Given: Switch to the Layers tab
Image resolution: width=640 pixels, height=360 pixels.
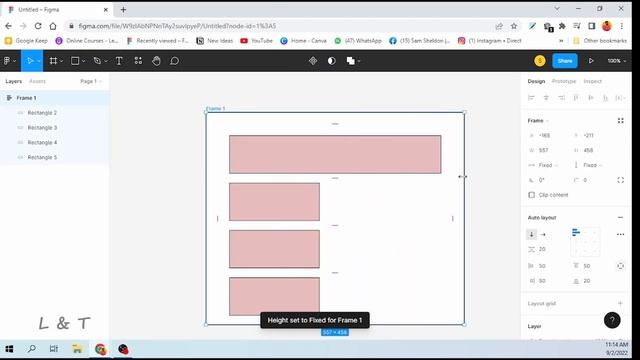Looking at the screenshot, I should 13,81.
